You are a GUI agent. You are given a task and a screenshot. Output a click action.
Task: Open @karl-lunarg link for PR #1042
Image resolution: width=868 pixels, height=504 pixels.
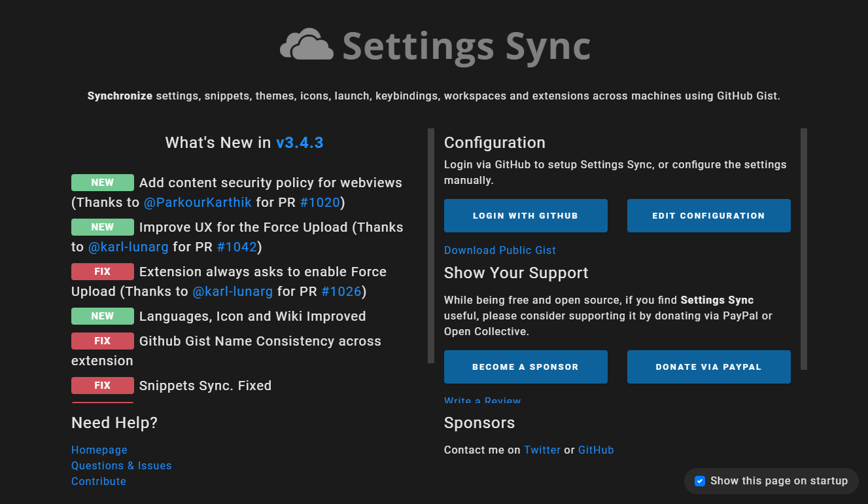click(128, 247)
